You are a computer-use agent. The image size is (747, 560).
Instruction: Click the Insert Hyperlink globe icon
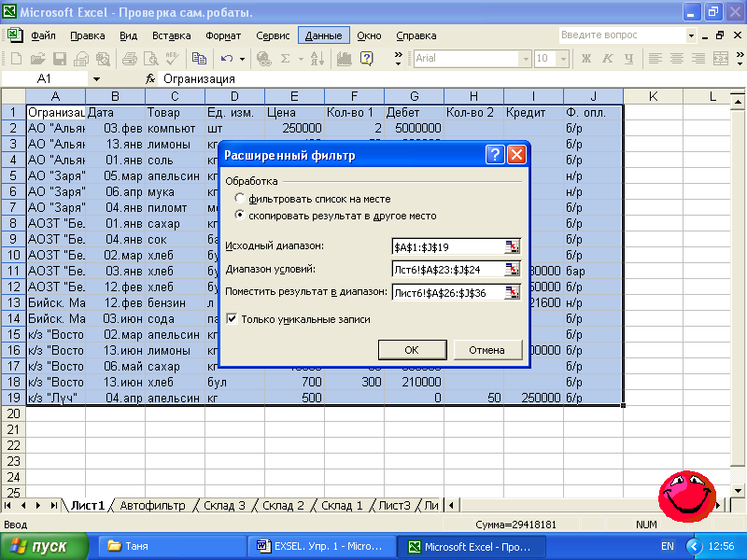[x=263, y=58]
